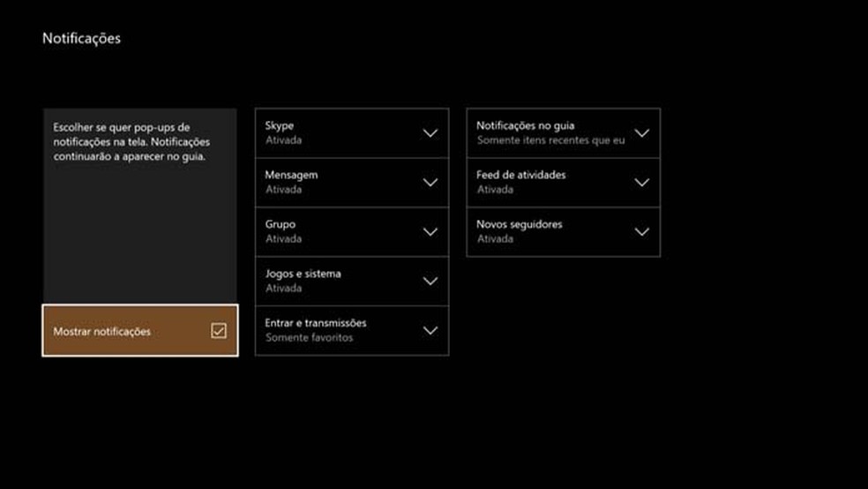868x489 pixels.
Task: Expand the Mensagem notification dropdown
Action: [352, 183]
